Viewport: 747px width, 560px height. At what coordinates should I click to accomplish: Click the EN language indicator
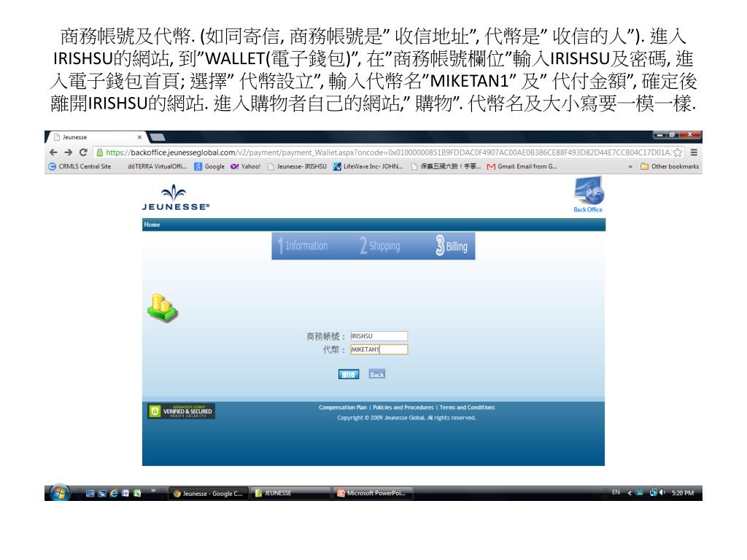pyautogui.click(x=616, y=492)
